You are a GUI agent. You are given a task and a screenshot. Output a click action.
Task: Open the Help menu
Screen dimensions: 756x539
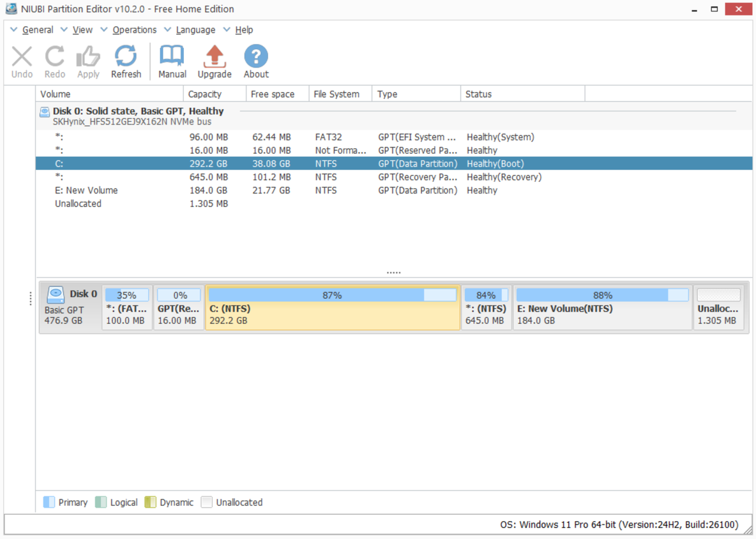pyautogui.click(x=244, y=30)
